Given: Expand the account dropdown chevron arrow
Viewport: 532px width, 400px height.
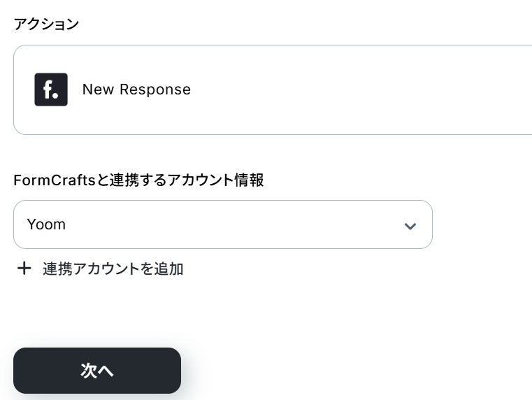Looking at the screenshot, I should click(x=410, y=225).
